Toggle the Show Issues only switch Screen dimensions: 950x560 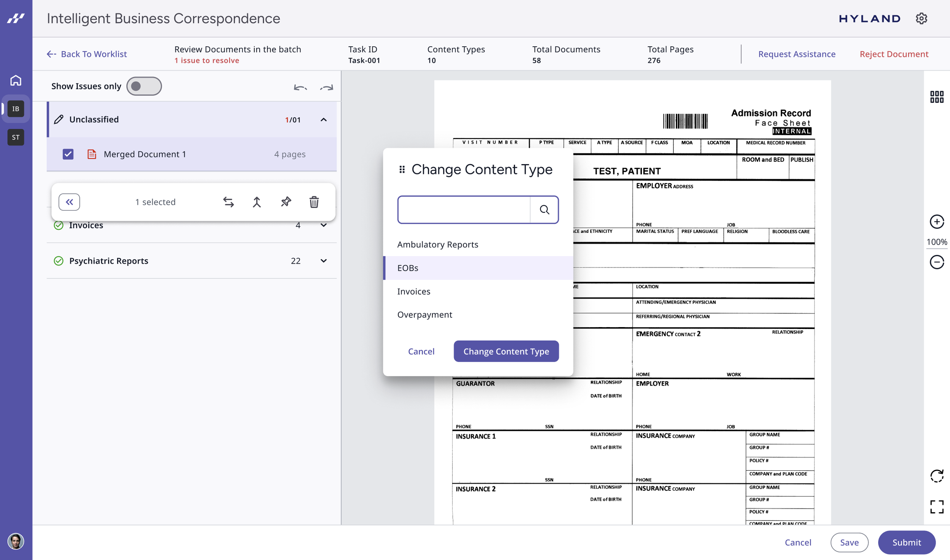(x=144, y=86)
